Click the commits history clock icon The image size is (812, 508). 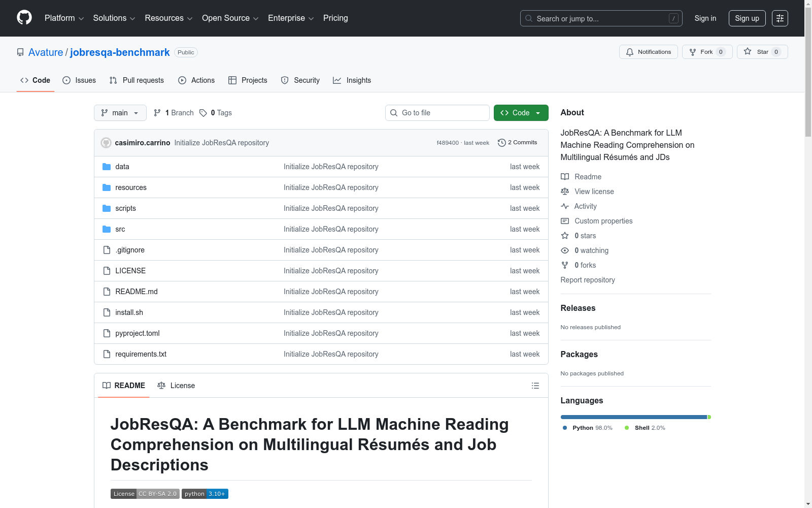point(502,143)
